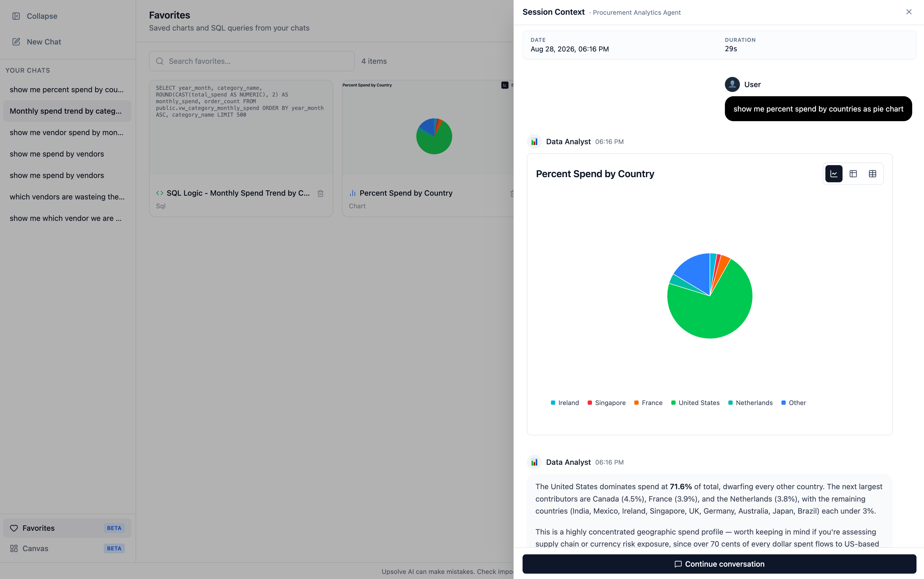Image resolution: width=924 pixels, height=579 pixels.
Task: Open the Canvas section in sidebar
Action: 67,548
